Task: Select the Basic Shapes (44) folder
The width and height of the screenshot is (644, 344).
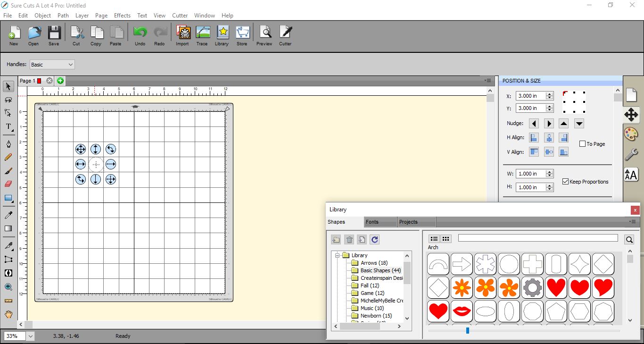Action: [380, 270]
